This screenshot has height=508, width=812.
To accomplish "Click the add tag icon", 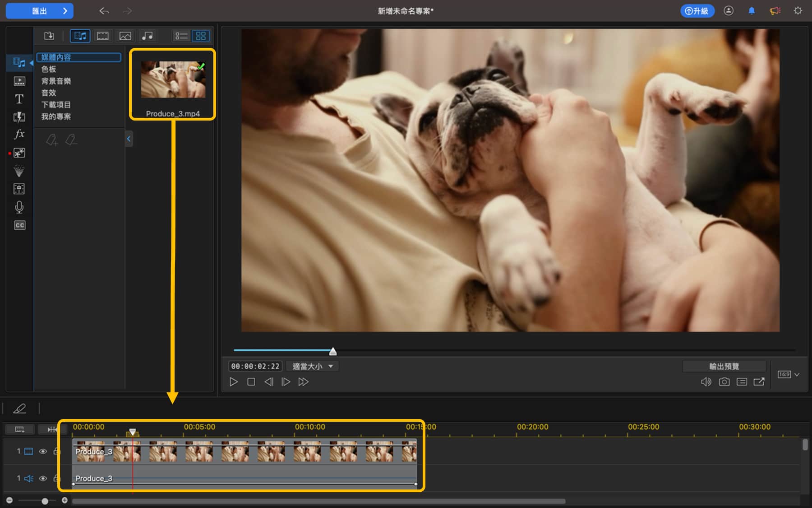I will (52, 140).
